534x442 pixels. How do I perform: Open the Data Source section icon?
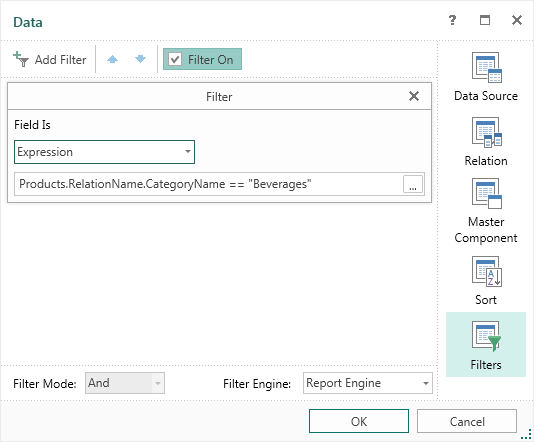pos(487,67)
